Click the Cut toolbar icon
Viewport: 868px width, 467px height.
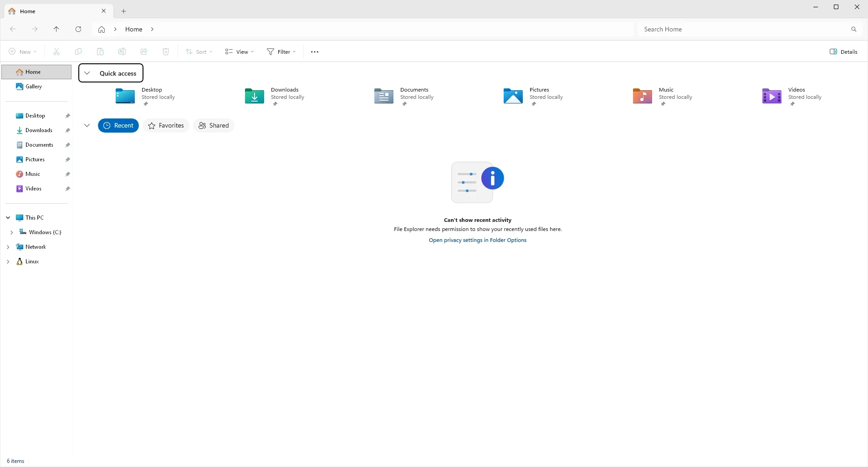click(56, 52)
